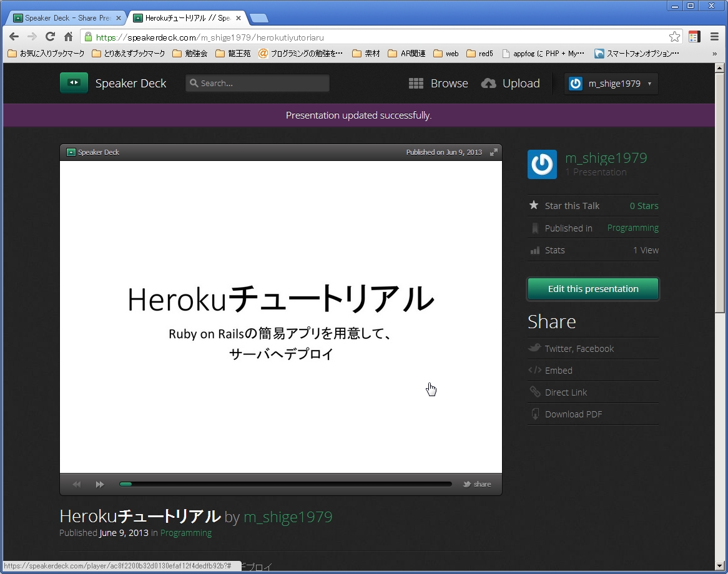Click share link in player bar
Image resolution: width=728 pixels, height=574 pixels.
pos(483,484)
